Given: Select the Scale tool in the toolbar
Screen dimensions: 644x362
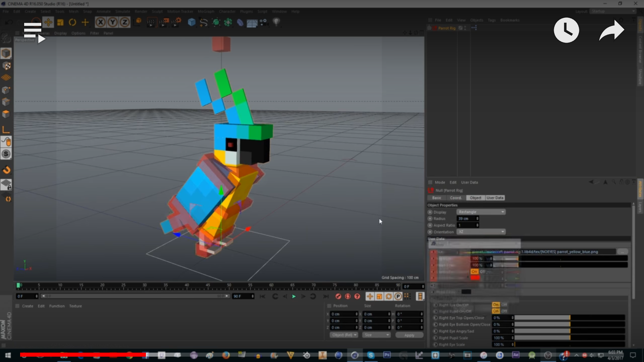Looking at the screenshot, I should point(60,22).
